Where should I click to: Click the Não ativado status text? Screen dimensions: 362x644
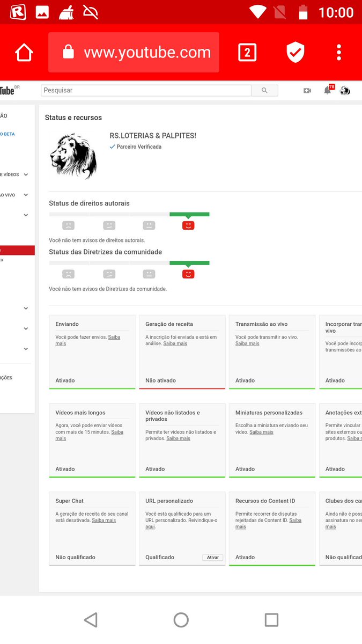[160, 380]
